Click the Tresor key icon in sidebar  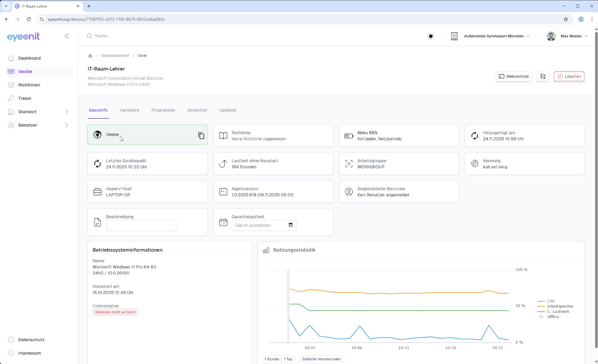11,98
